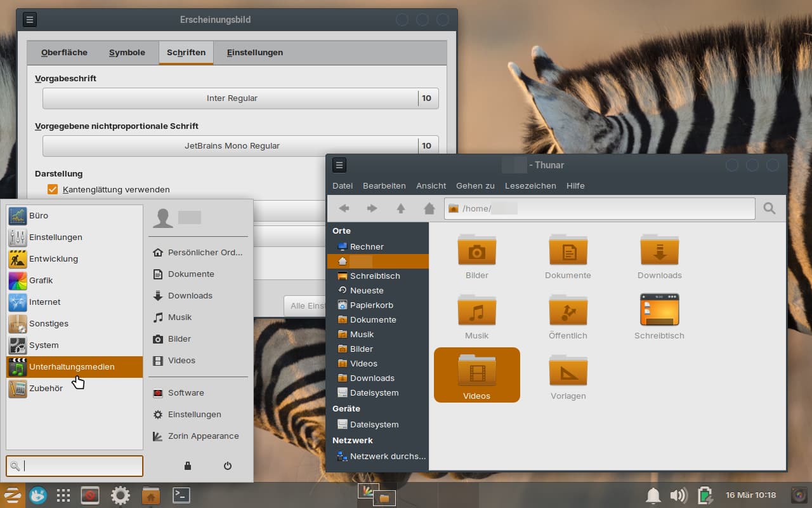Click the Thunar back navigation arrow
Viewport: 812px width, 508px height.
(344, 208)
